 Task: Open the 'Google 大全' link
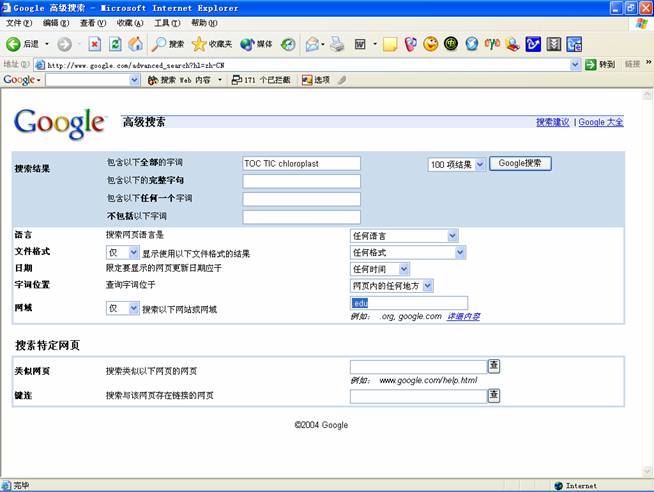tap(601, 122)
